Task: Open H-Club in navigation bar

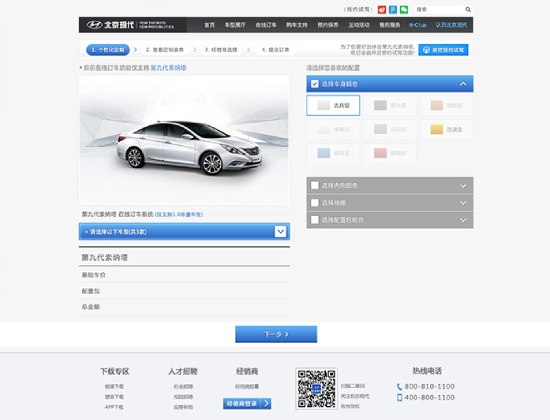Action: click(x=417, y=25)
